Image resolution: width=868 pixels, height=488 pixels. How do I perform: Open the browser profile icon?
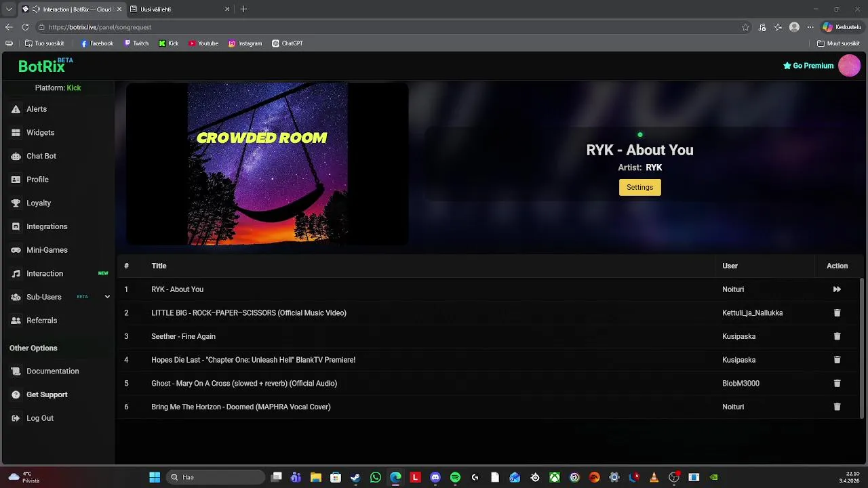click(x=794, y=27)
